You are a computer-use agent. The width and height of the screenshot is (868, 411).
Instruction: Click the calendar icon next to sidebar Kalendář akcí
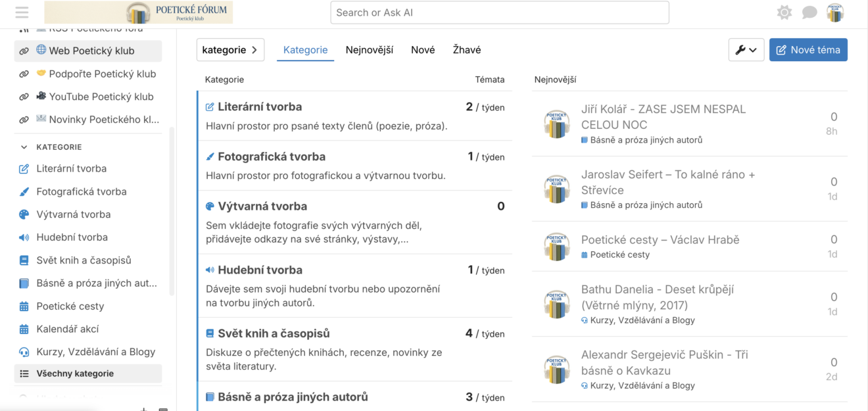click(x=24, y=329)
